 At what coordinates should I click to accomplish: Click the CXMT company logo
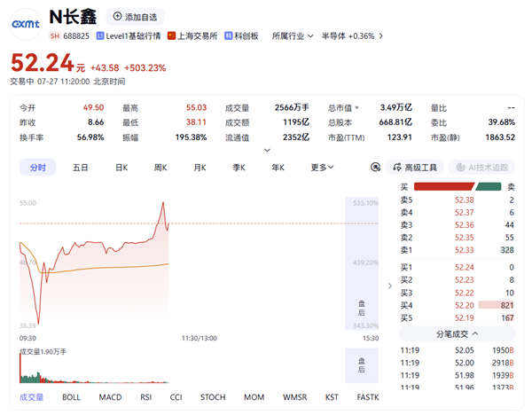[26, 24]
